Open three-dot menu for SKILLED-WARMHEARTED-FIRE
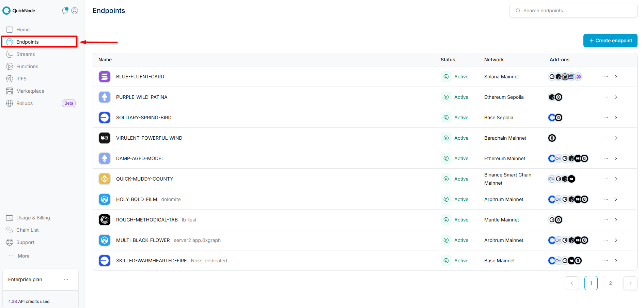This screenshot has width=644, height=308. tap(606, 261)
